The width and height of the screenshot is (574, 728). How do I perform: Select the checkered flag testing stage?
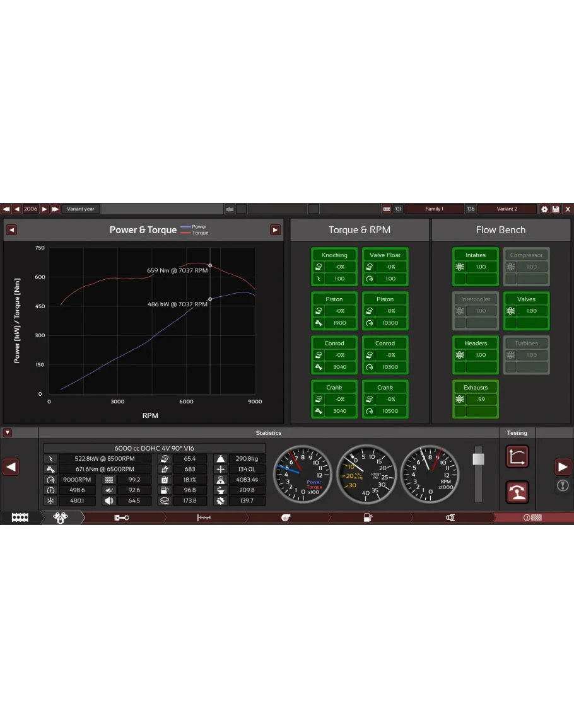point(532,517)
